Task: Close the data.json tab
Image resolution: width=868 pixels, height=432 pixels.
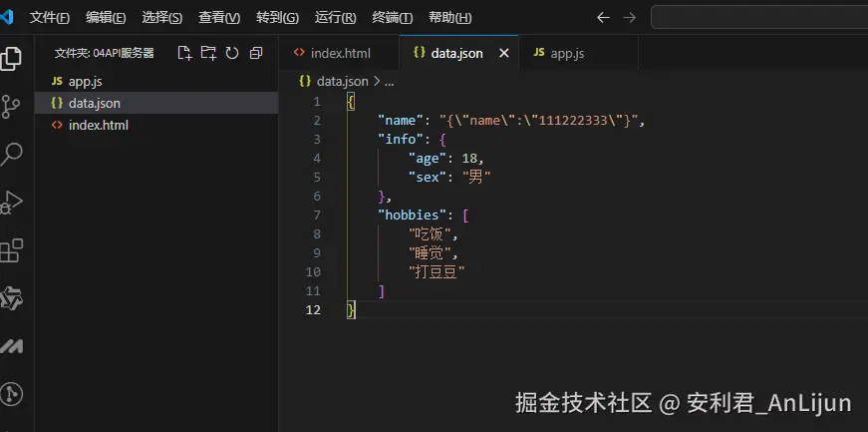Action: pyautogui.click(x=503, y=53)
